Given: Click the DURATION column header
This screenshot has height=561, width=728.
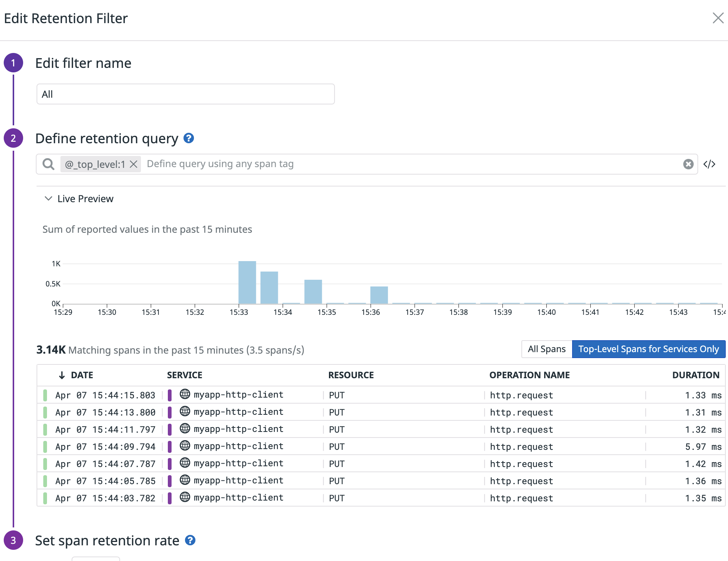Looking at the screenshot, I should 696,375.
